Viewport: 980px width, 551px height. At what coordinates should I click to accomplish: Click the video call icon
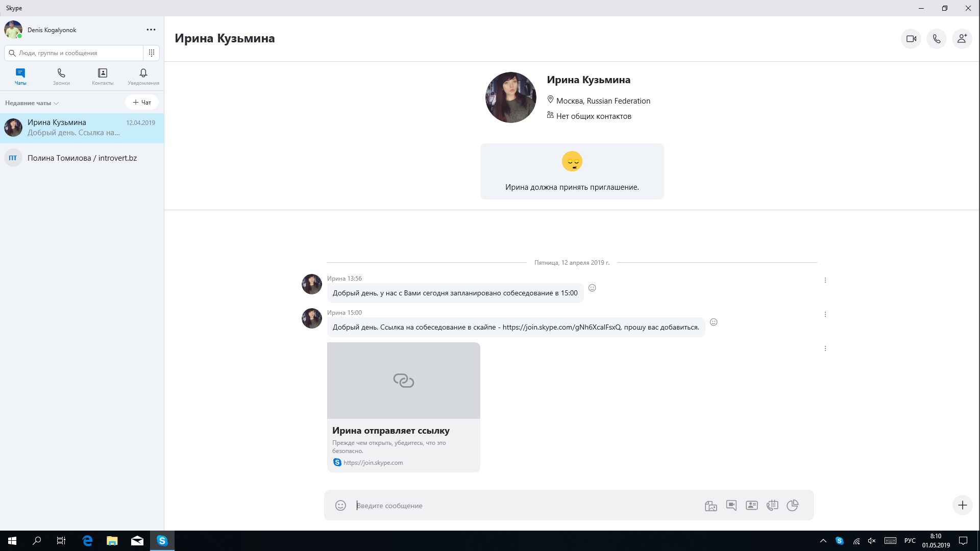(x=911, y=38)
